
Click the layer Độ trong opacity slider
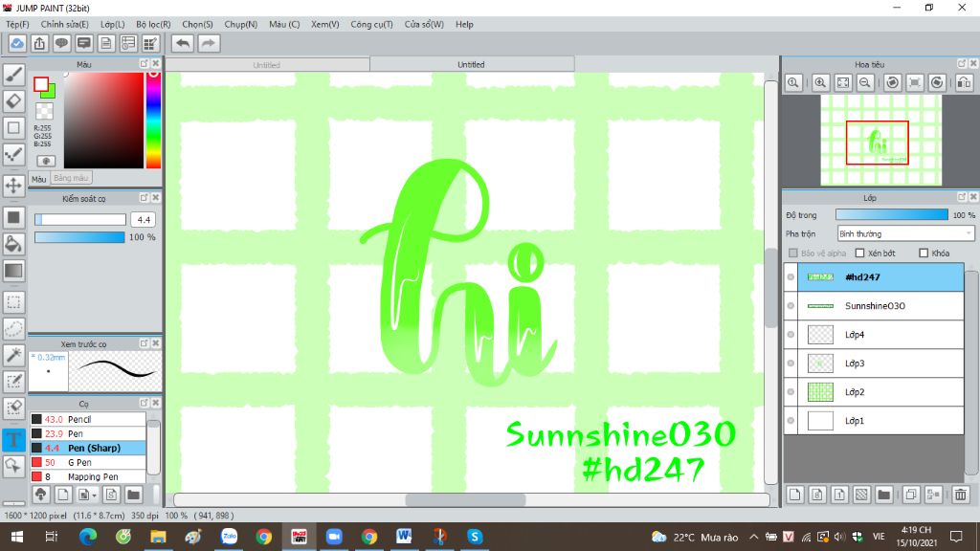pyautogui.click(x=892, y=214)
